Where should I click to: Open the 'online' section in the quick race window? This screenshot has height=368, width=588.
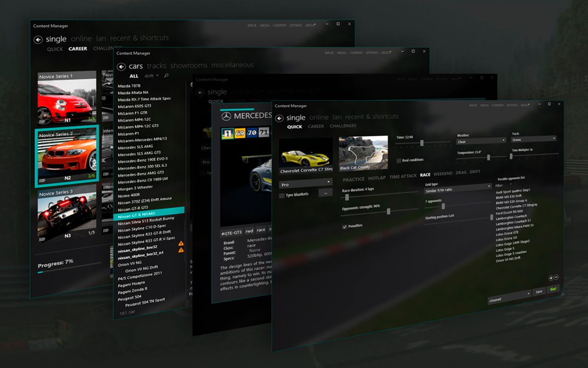point(319,118)
